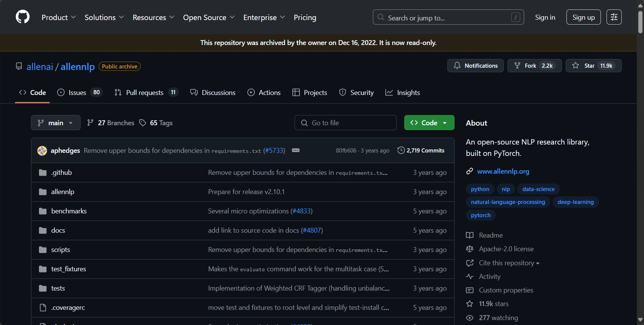Click the .github folder icon
The width and height of the screenshot is (644, 325).
coord(43,173)
